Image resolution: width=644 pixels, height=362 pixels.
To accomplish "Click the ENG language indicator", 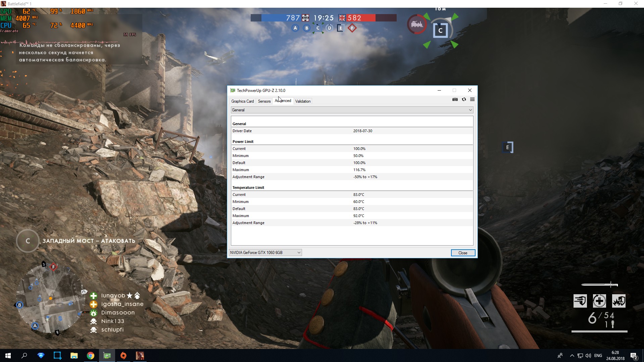I will pyautogui.click(x=598, y=356).
